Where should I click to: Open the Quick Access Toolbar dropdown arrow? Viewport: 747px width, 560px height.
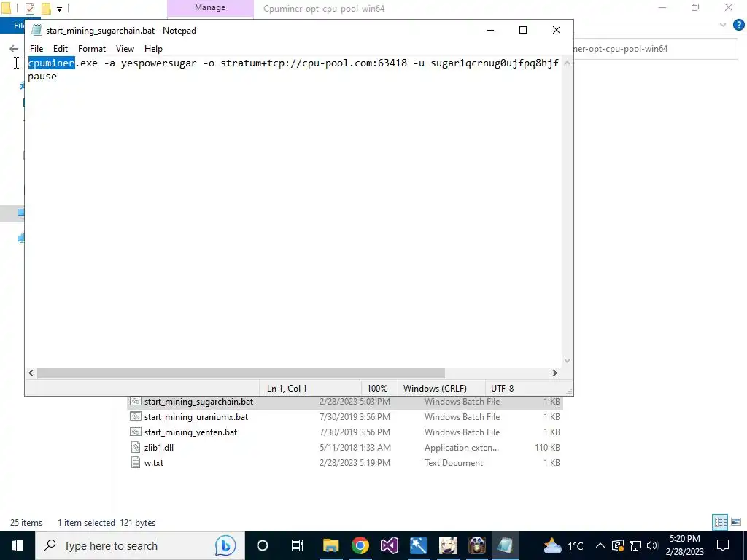coord(60,9)
